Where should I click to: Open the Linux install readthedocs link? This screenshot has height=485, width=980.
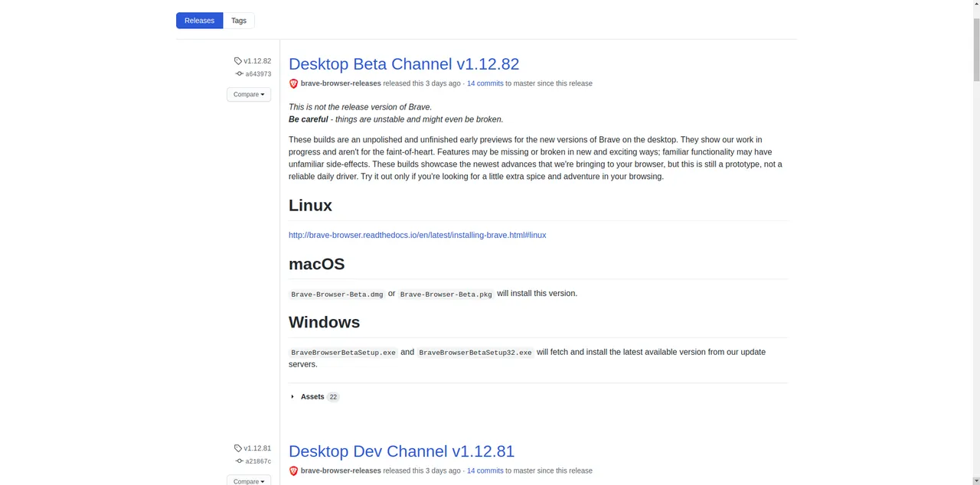click(417, 235)
